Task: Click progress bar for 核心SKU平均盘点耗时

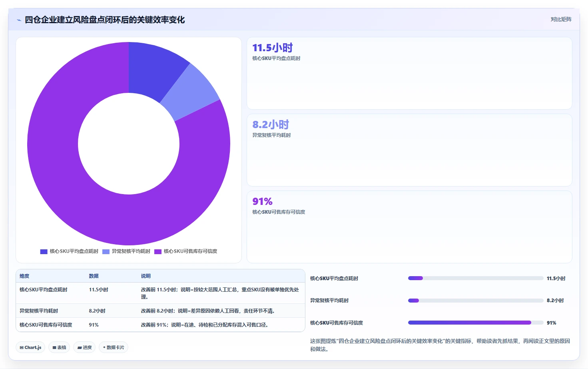Action: coord(476,278)
